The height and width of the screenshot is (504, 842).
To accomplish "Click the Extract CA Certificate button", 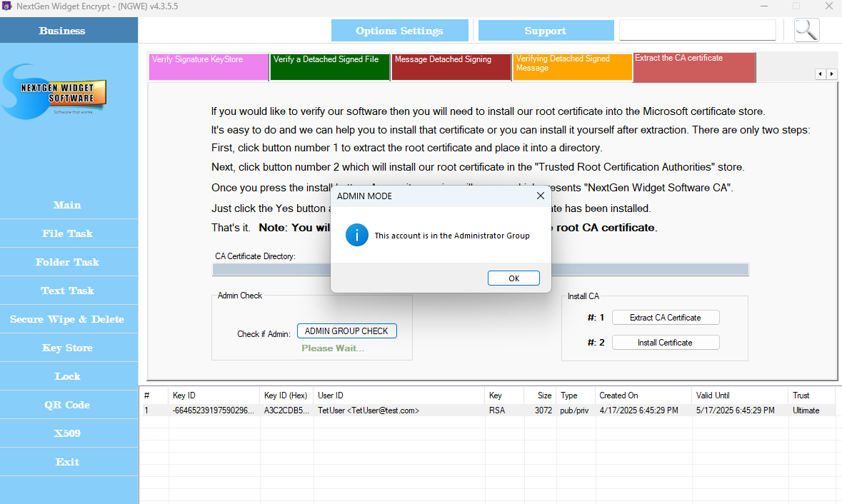I will 666,318.
